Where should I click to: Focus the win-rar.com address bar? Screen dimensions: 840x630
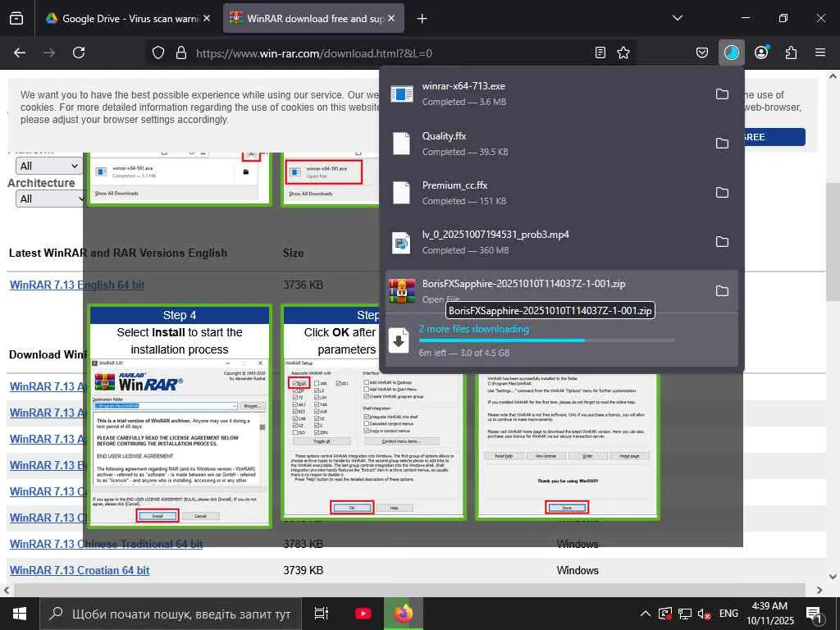[x=391, y=53]
